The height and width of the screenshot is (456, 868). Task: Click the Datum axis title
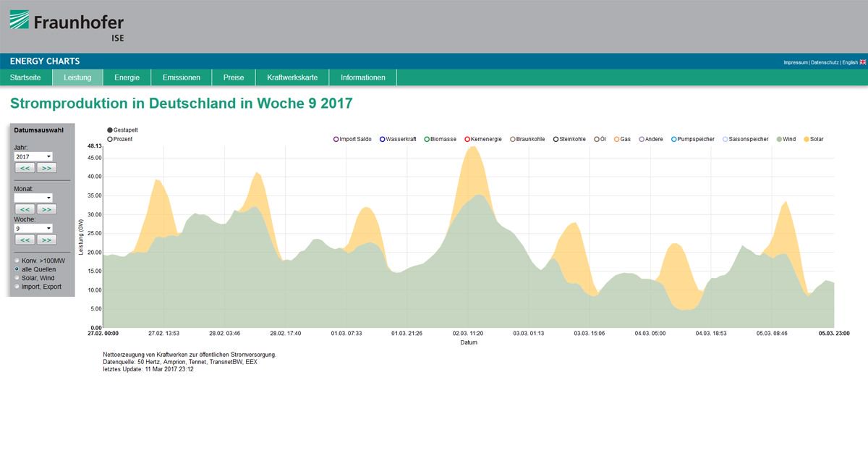click(469, 342)
